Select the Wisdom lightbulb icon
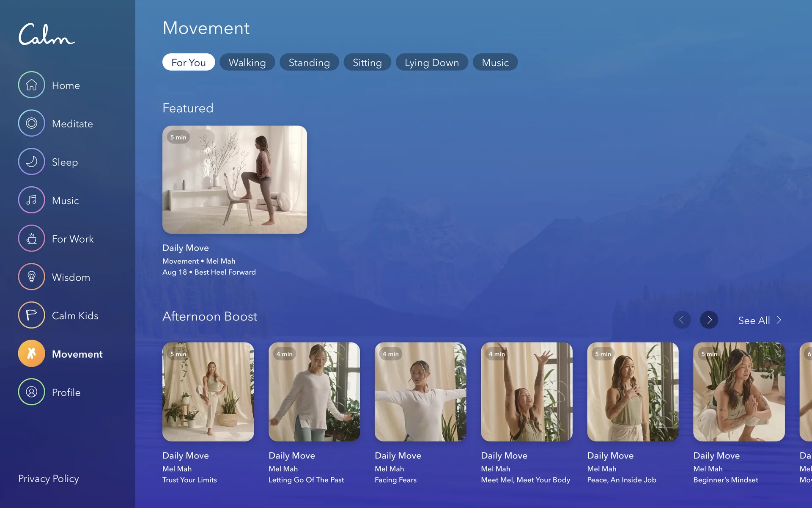 tap(31, 277)
